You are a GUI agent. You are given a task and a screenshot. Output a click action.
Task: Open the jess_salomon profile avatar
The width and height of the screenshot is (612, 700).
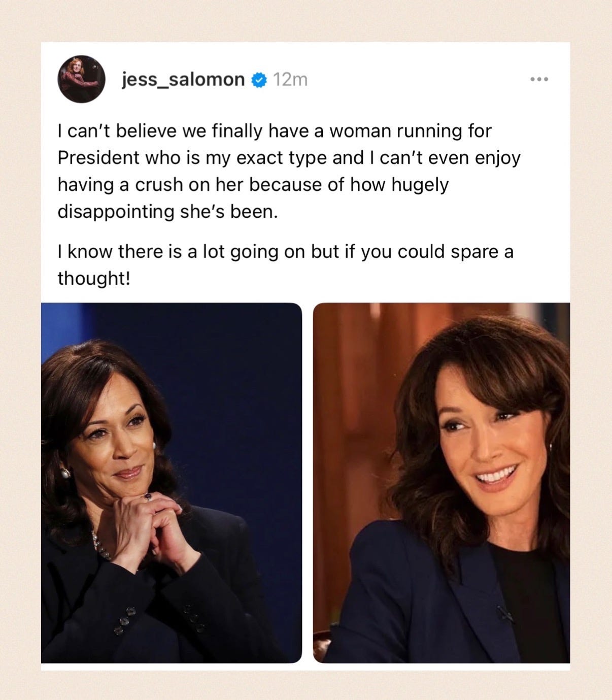point(81,79)
